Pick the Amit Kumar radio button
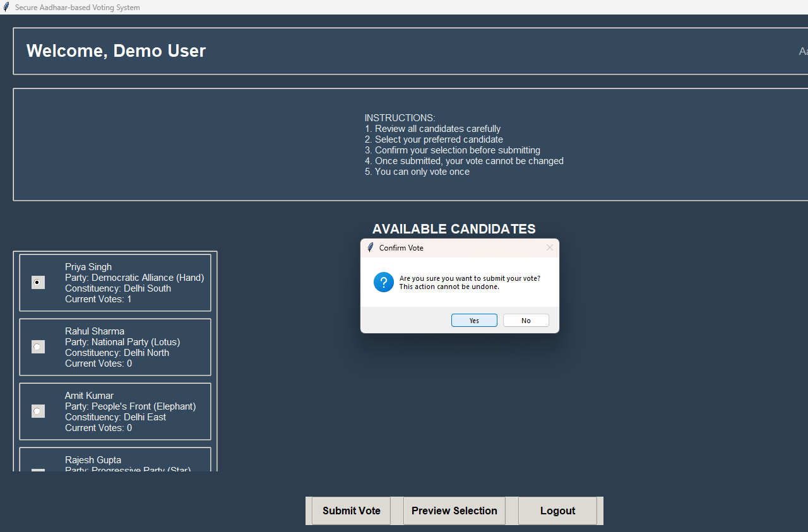The image size is (808, 532). [38, 411]
